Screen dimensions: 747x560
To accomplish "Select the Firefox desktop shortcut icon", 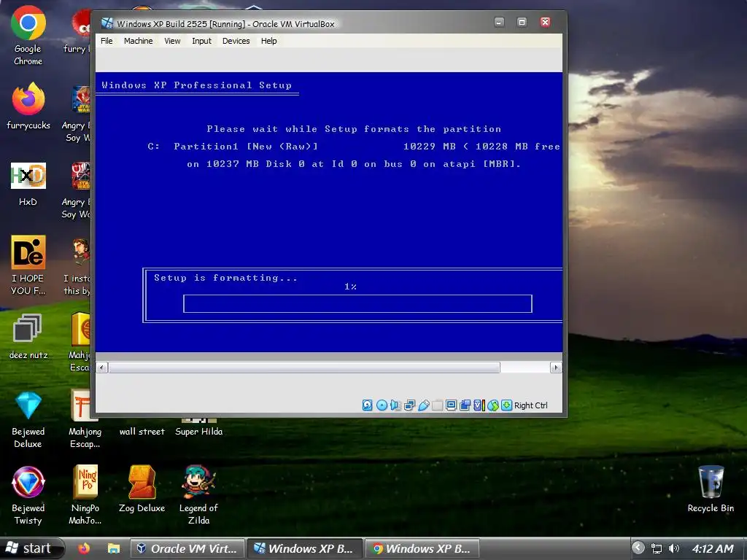I will pyautogui.click(x=28, y=106).
